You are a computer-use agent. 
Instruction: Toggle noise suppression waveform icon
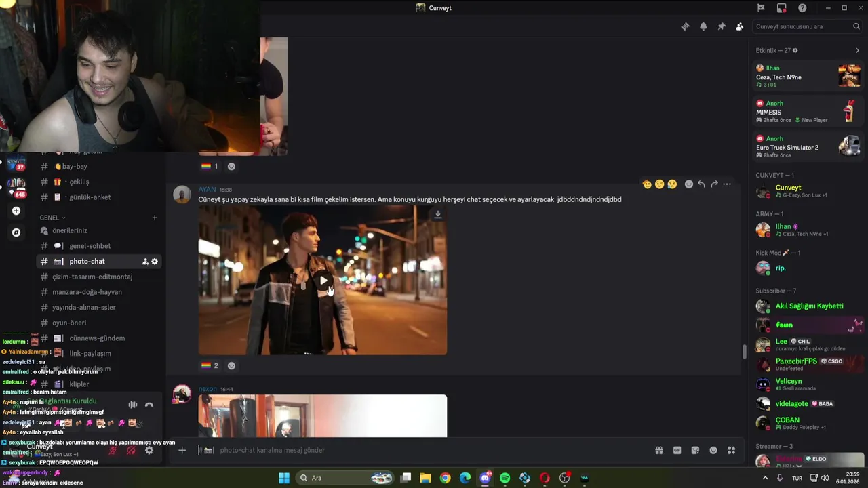(133, 405)
